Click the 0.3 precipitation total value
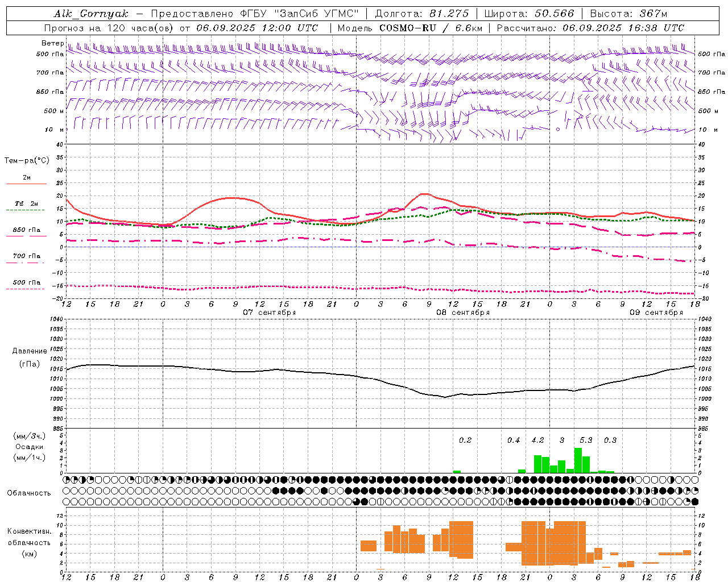 click(610, 440)
